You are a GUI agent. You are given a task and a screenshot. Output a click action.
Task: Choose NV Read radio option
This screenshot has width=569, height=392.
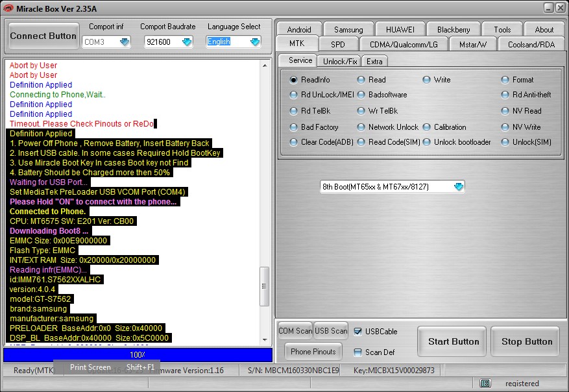pos(505,111)
